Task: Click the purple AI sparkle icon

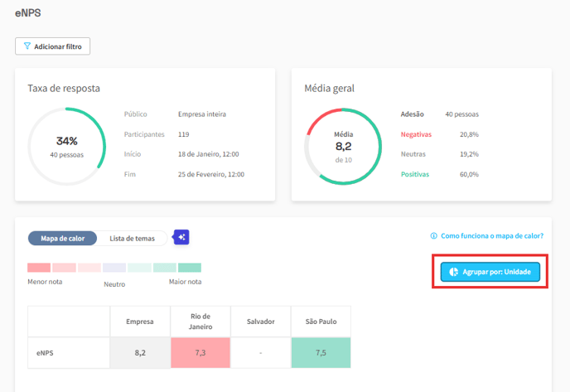Action: [181, 238]
